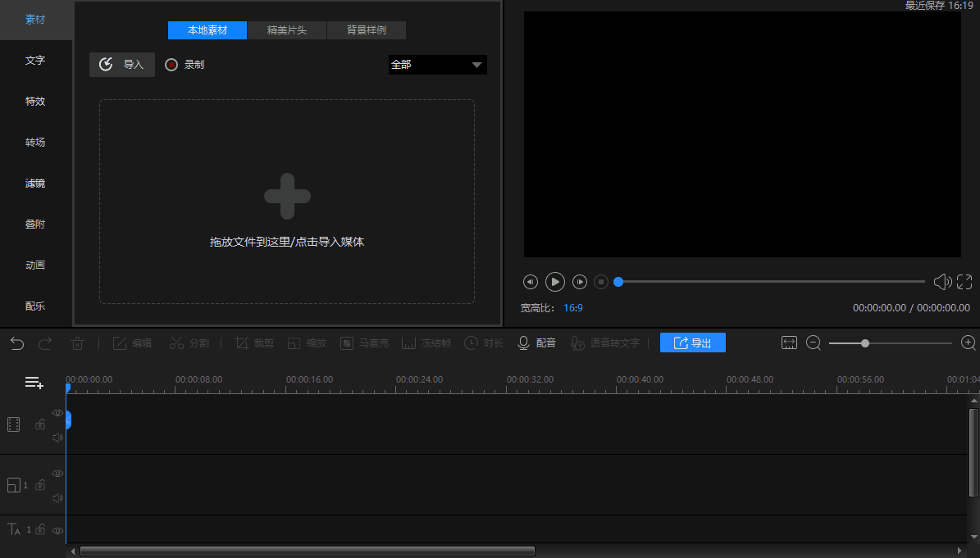Zoom in the timeline
The width and height of the screenshot is (980, 558).
(x=969, y=343)
